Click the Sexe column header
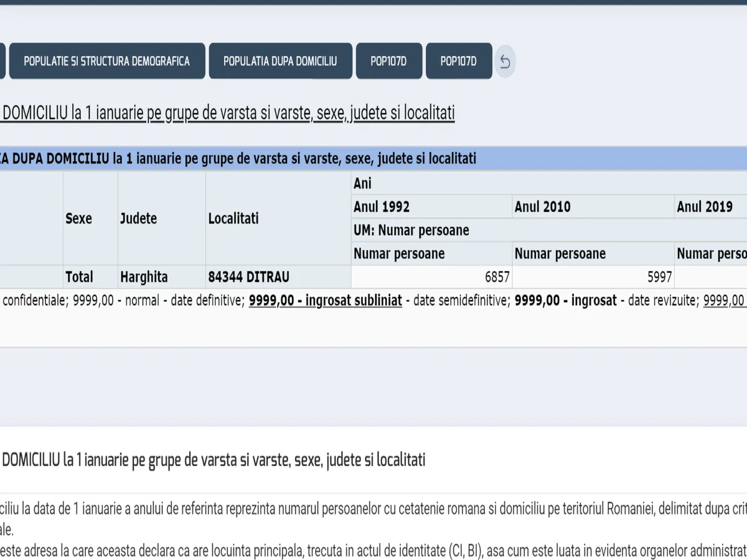Screen dimensions: 747x560 [79, 218]
